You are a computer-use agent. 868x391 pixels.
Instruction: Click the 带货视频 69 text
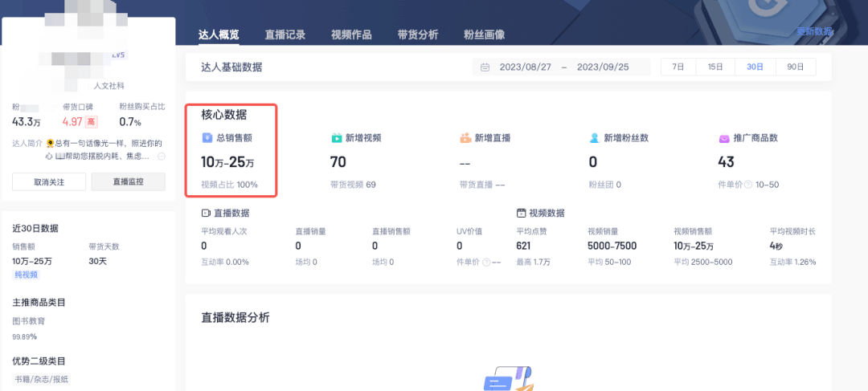(353, 185)
